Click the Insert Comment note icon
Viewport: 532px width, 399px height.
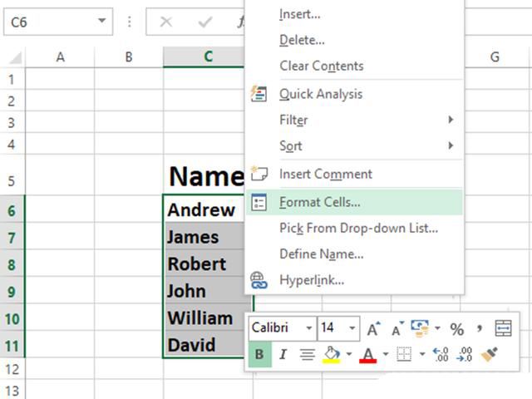(259, 174)
